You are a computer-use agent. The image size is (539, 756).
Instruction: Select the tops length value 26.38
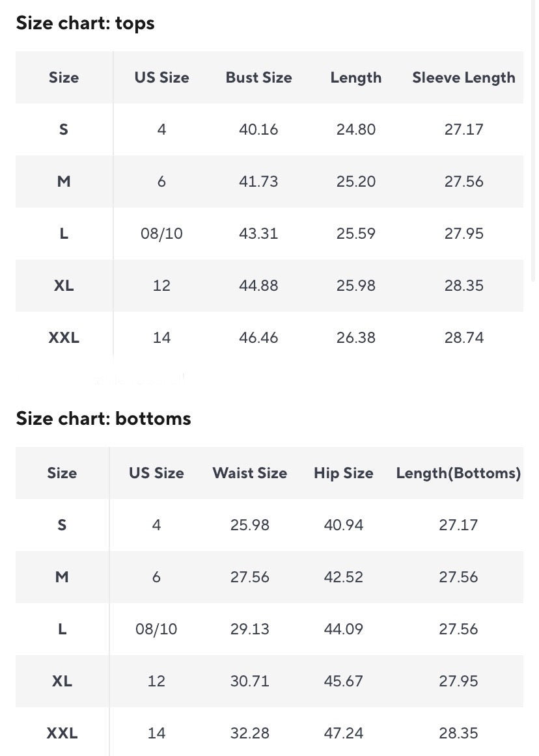coord(356,338)
